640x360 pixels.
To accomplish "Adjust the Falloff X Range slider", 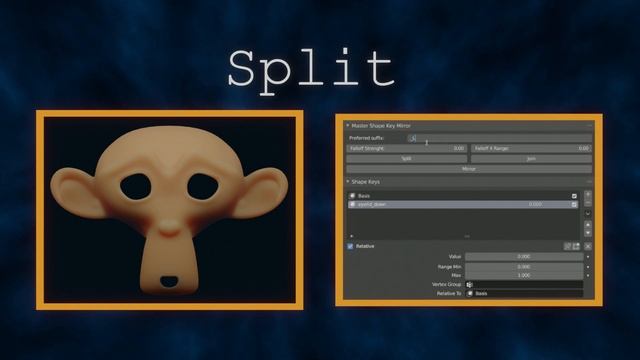I will (x=531, y=149).
